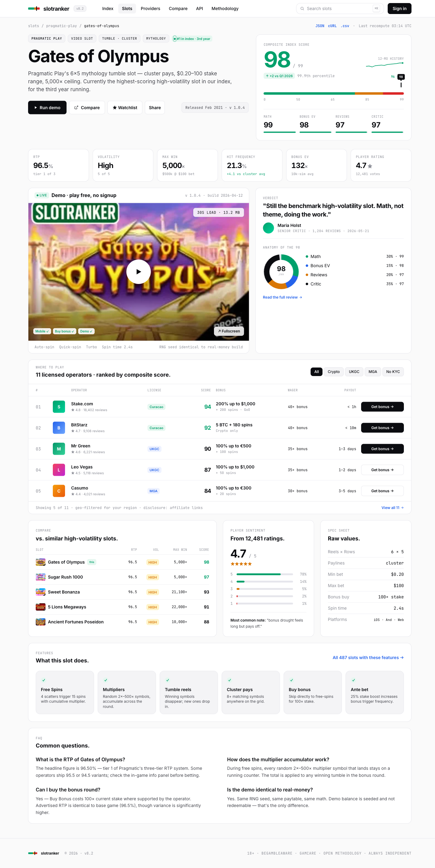Click the Ante bet checkmark icon
The height and width of the screenshot is (868, 435).
coord(353,680)
